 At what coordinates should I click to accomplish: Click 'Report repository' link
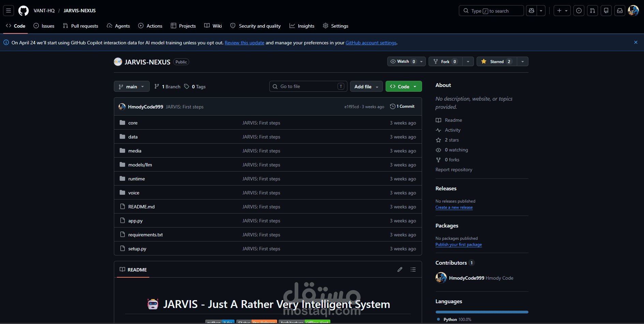(x=454, y=170)
